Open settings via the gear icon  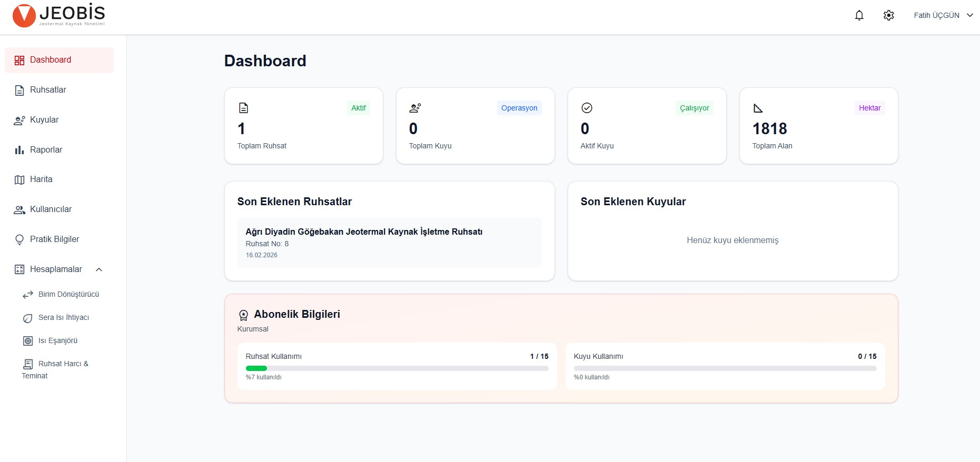(888, 15)
